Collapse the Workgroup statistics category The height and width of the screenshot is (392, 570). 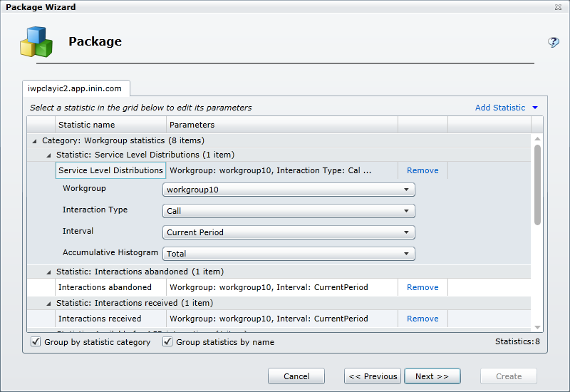(35, 141)
